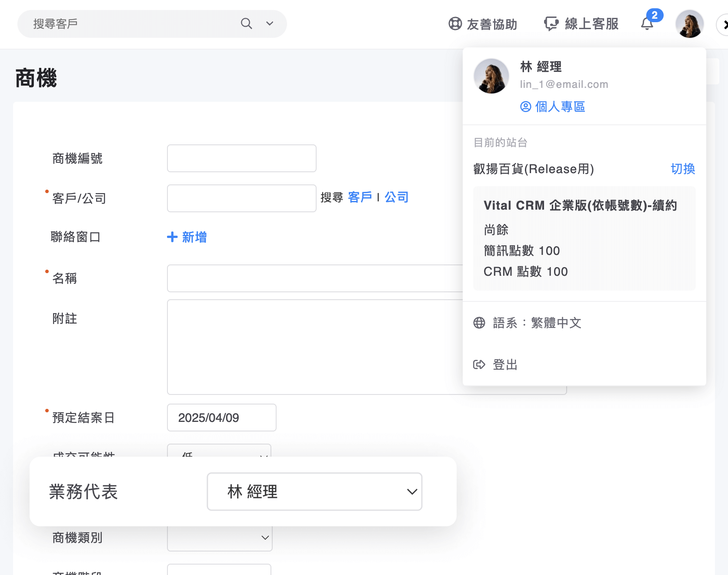
Task: Click 登出 to log out
Action: click(504, 364)
